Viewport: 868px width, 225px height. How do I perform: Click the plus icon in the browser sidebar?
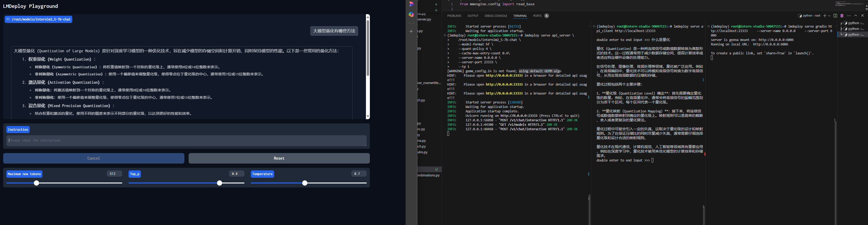[x=411, y=31]
